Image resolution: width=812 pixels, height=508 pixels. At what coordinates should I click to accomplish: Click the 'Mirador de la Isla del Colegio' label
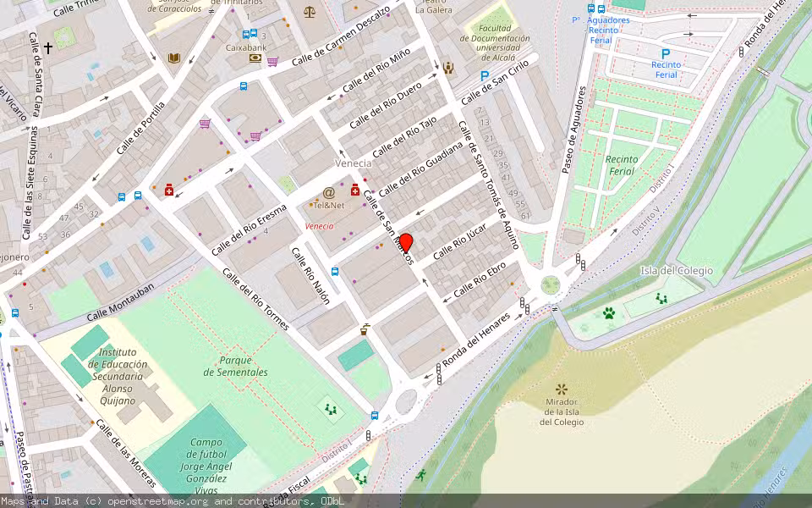point(562,412)
